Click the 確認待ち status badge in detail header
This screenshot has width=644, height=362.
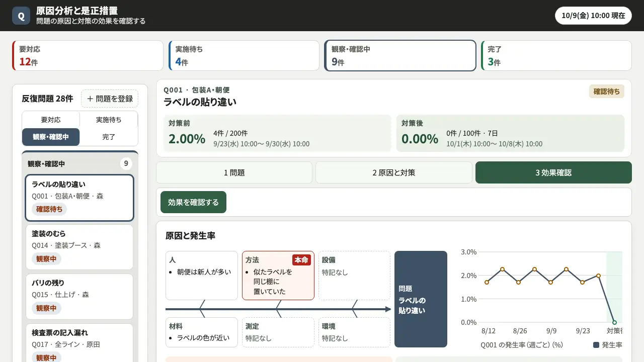pos(607,92)
